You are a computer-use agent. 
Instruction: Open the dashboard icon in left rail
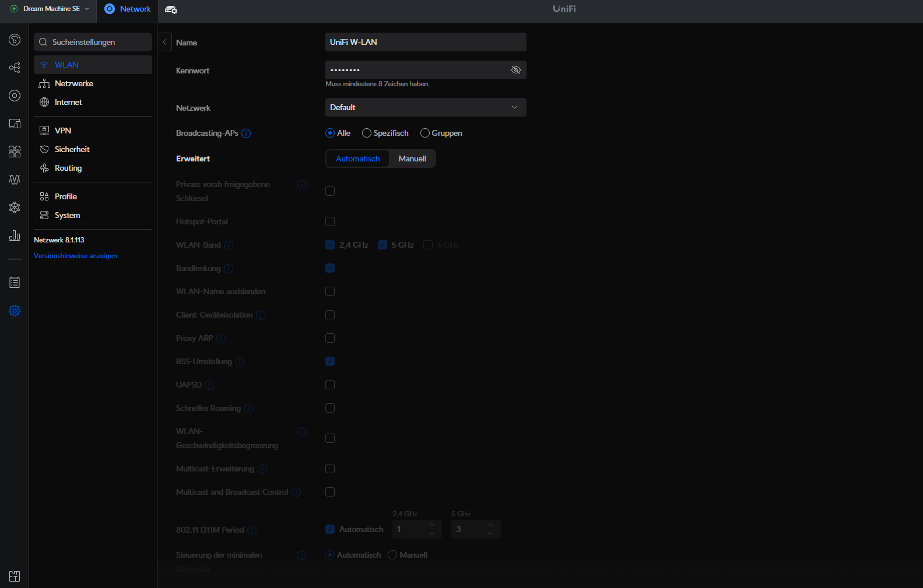tap(15, 40)
